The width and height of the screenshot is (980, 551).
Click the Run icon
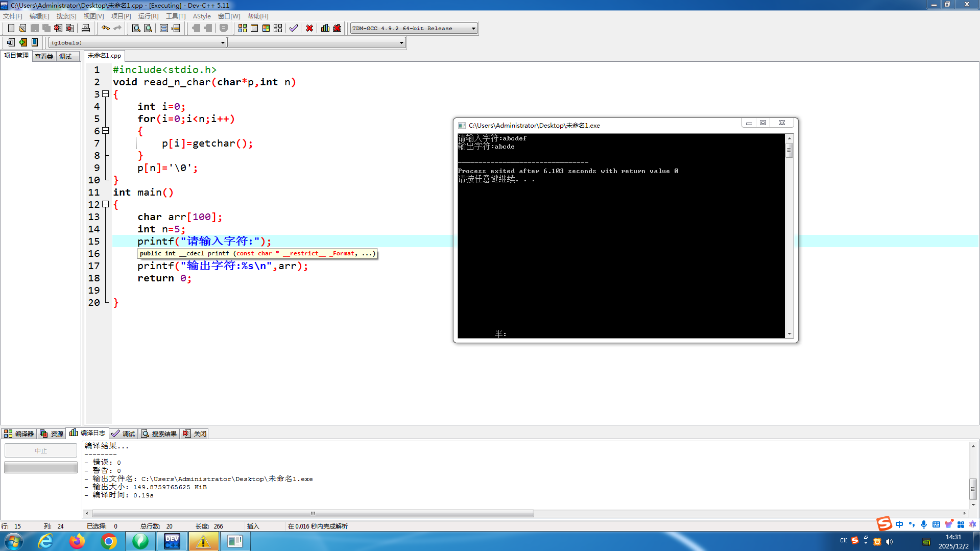(x=254, y=28)
